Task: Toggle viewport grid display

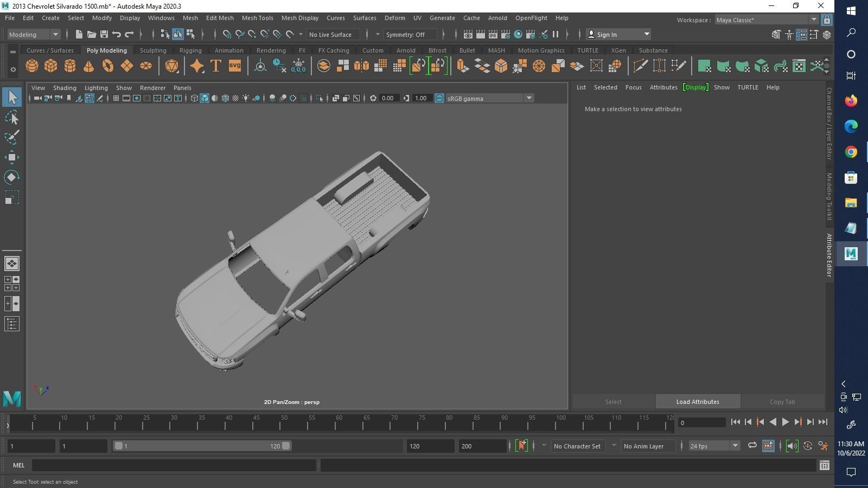Action: tap(116, 98)
